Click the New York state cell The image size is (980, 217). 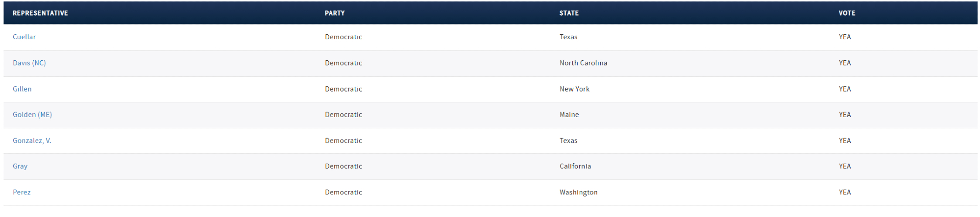pos(574,89)
